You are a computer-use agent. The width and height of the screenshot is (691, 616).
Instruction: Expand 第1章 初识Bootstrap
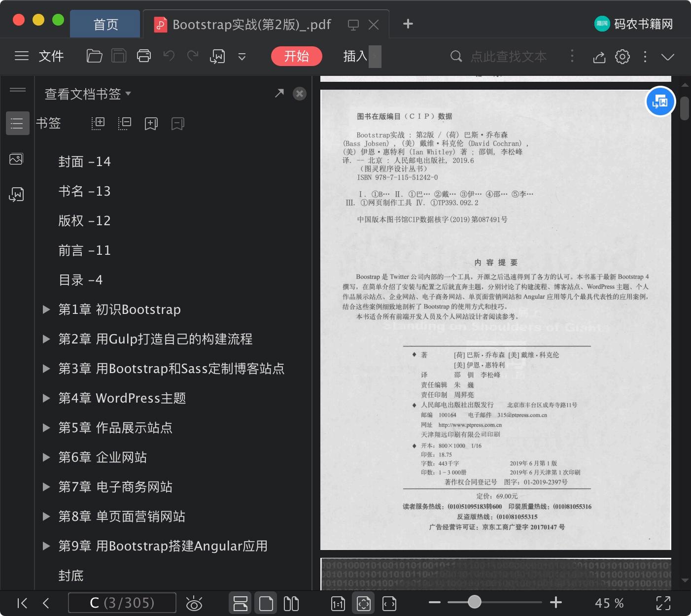(x=46, y=309)
